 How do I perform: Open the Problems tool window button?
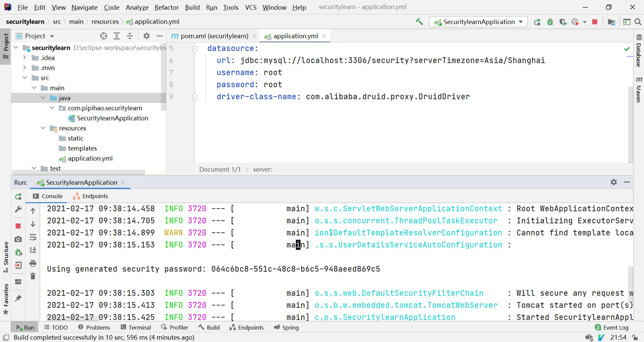click(x=94, y=328)
